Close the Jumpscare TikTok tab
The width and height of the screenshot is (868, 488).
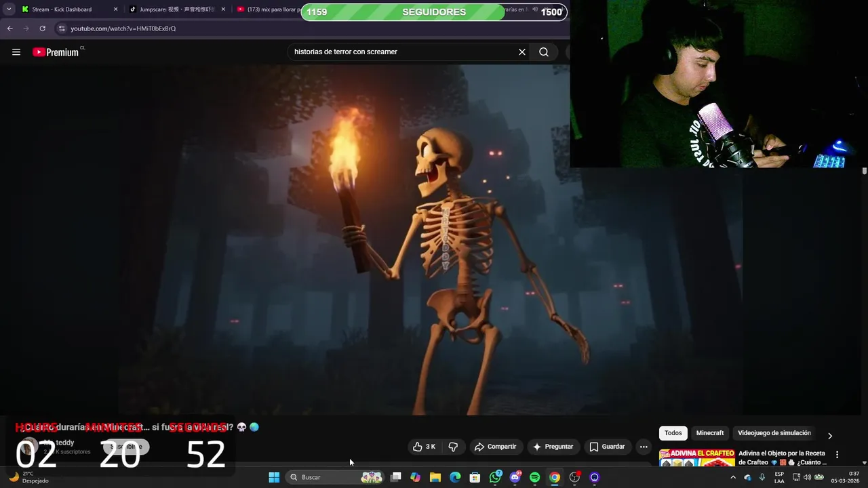(x=223, y=9)
